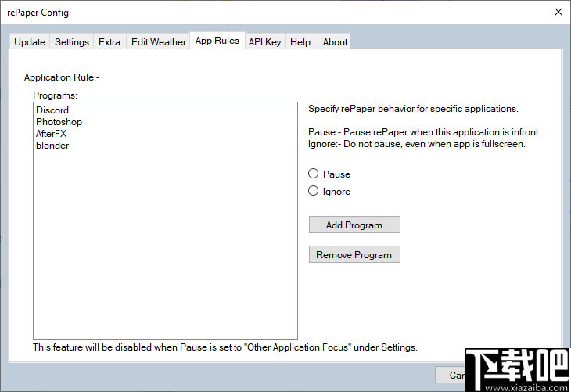The height and width of the screenshot is (392, 571).
Task: Go to the Extra tab
Action: (x=110, y=42)
